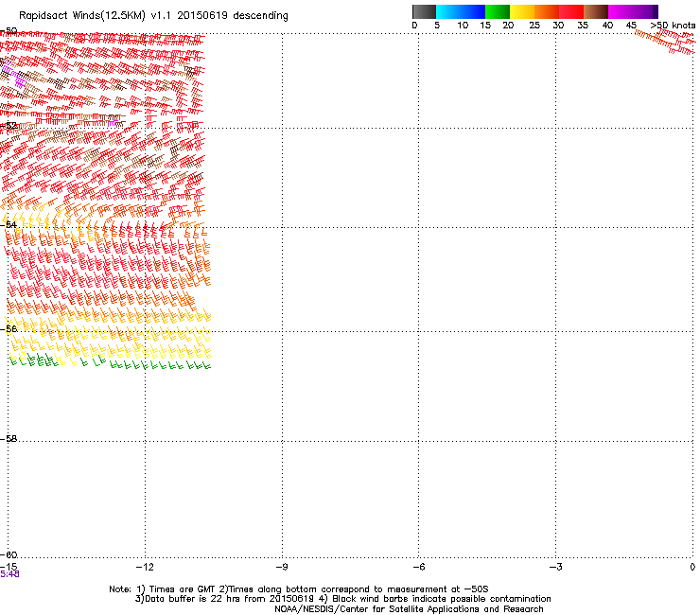Click the 'Times are GMT' note line

299,589
